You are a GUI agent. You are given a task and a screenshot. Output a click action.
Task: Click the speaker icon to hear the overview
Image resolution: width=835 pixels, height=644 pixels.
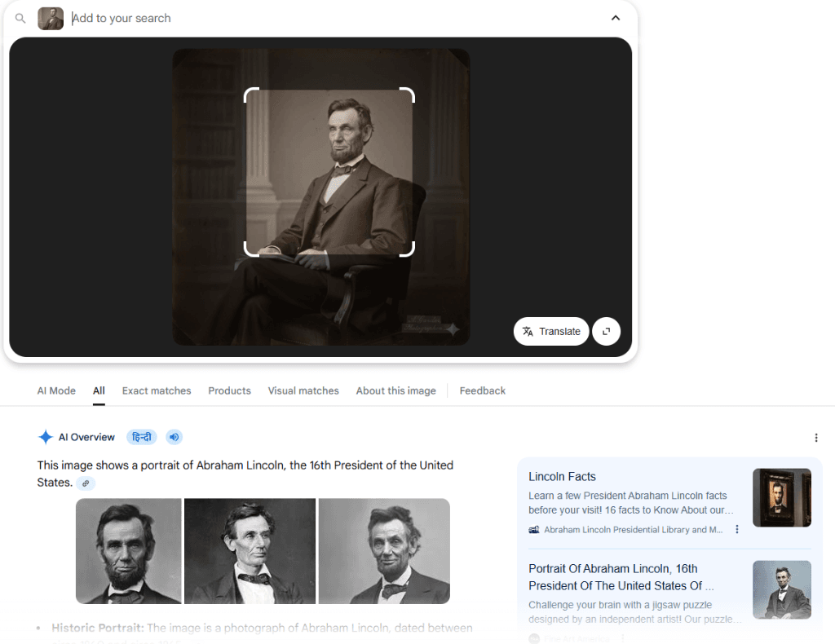pos(174,437)
